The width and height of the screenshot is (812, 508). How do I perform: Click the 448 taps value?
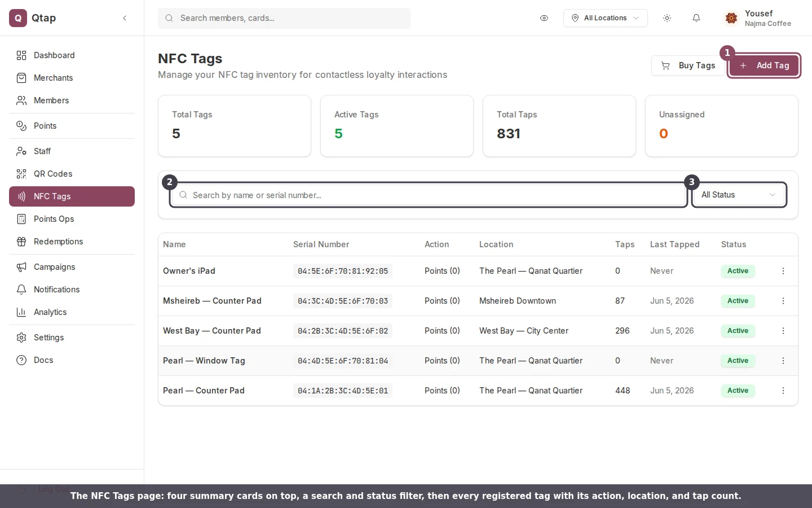[x=623, y=391]
